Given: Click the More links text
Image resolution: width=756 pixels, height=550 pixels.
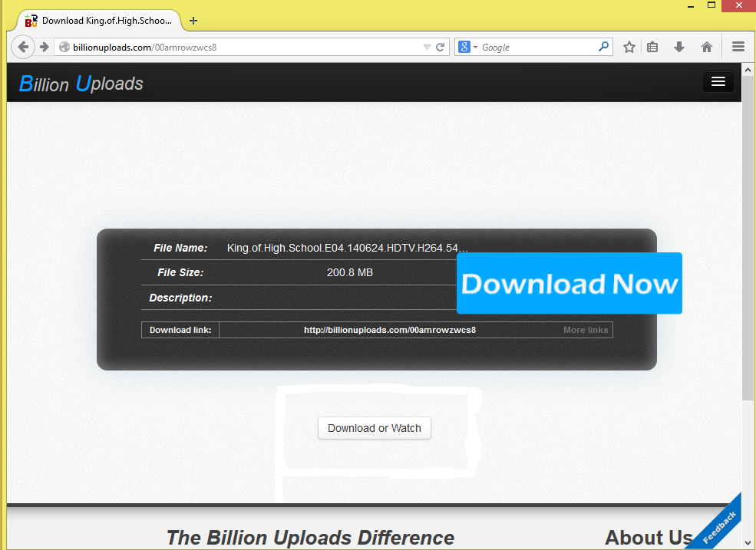Looking at the screenshot, I should (586, 330).
